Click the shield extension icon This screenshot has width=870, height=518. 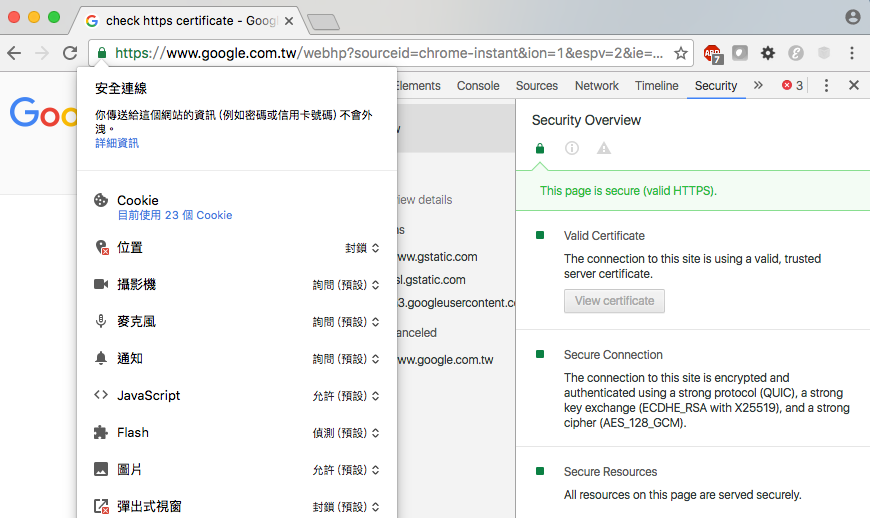[x=824, y=53]
